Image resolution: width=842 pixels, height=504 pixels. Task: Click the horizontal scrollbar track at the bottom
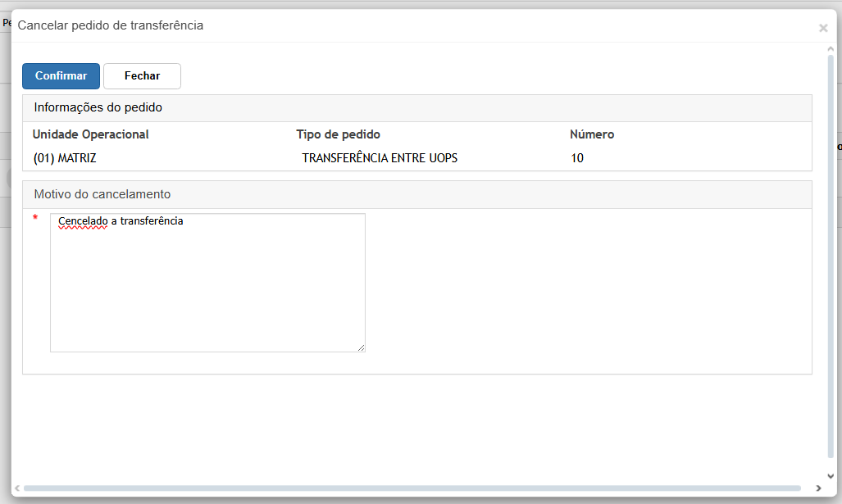[410, 488]
